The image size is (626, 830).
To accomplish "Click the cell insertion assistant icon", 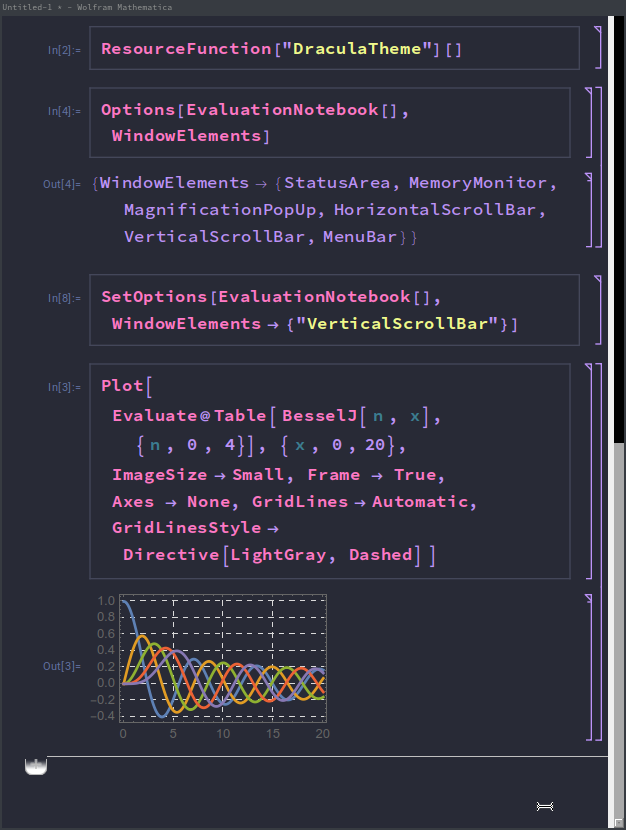I will 36,766.
